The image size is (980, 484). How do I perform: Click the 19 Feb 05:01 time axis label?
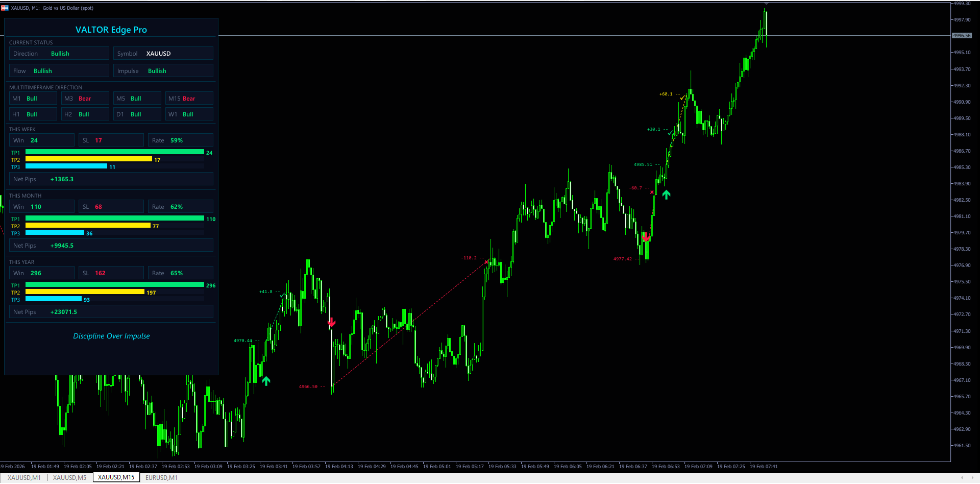[x=437, y=467]
